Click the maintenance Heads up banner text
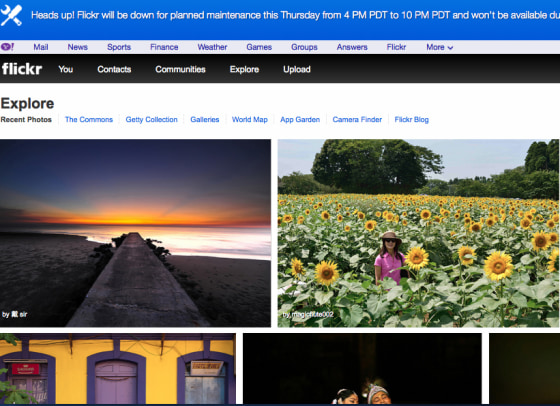 point(295,15)
